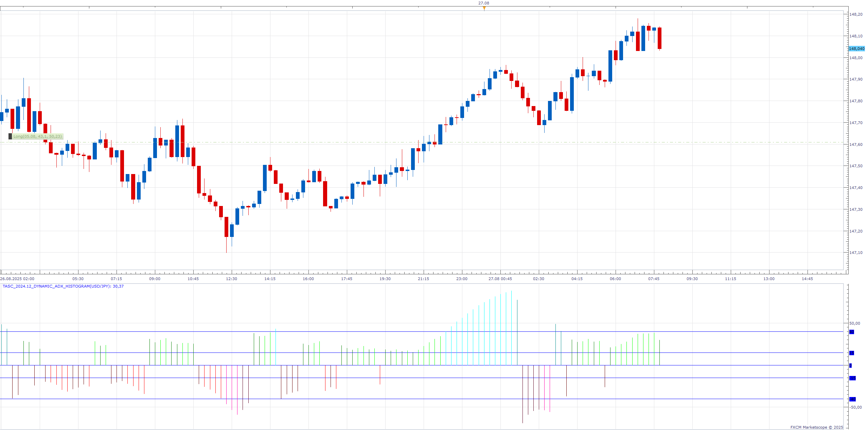Select the current price tag 148,040

click(856, 49)
